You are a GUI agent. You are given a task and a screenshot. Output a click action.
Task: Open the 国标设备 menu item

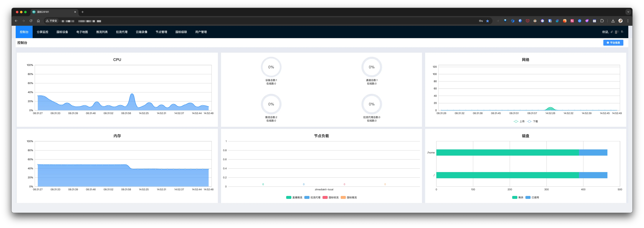62,32
